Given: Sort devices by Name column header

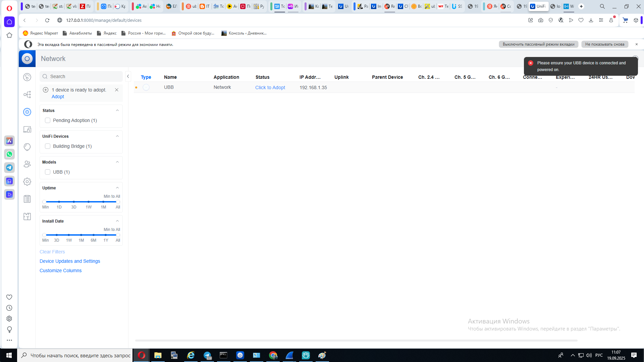Looking at the screenshot, I should click(170, 77).
